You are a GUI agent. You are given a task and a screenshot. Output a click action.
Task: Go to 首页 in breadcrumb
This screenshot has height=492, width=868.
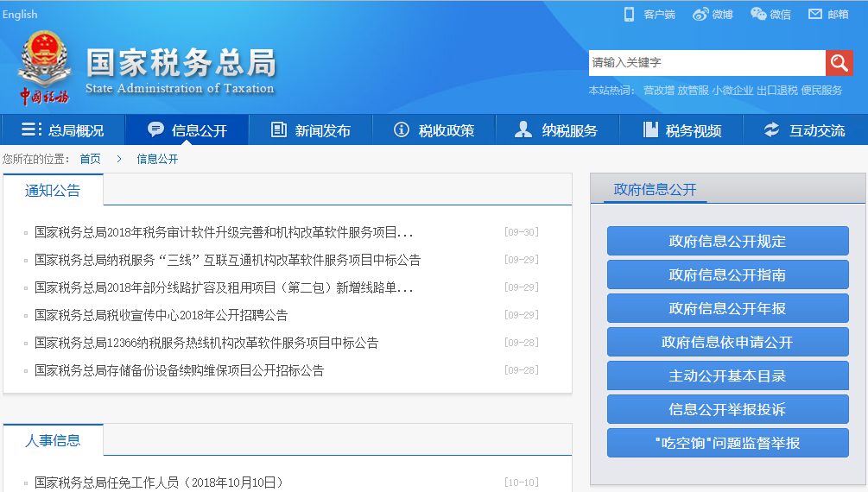90,160
